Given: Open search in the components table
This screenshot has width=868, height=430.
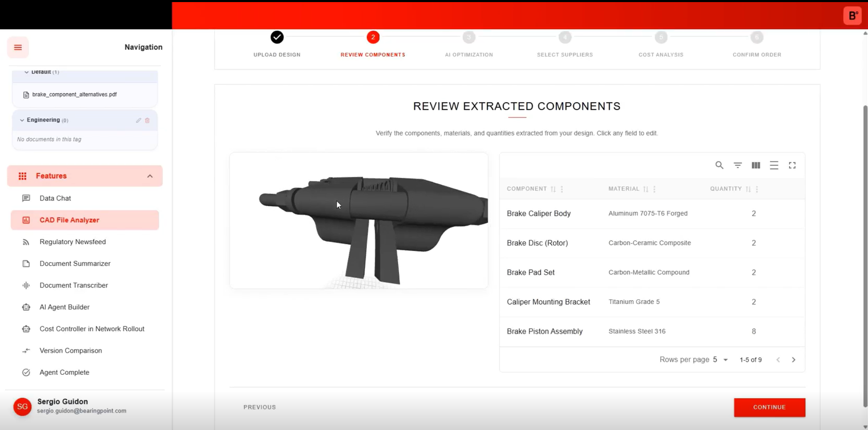Looking at the screenshot, I should pyautogui.click(x=719, y=165).
